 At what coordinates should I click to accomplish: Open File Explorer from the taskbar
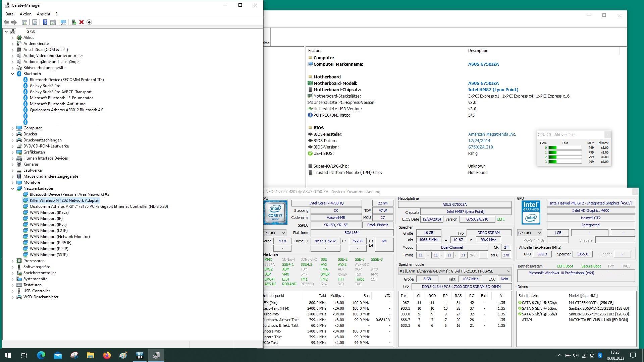(90, 355)
